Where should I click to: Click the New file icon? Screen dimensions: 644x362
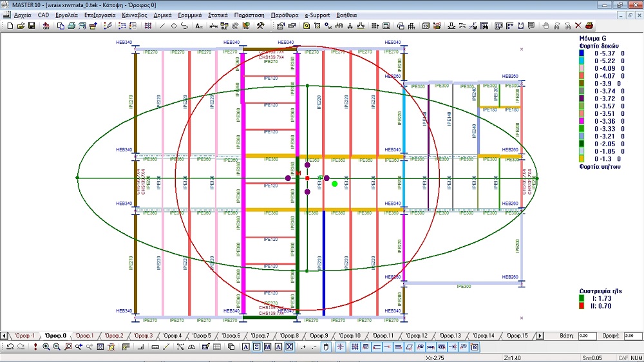(x=10, y=26)
